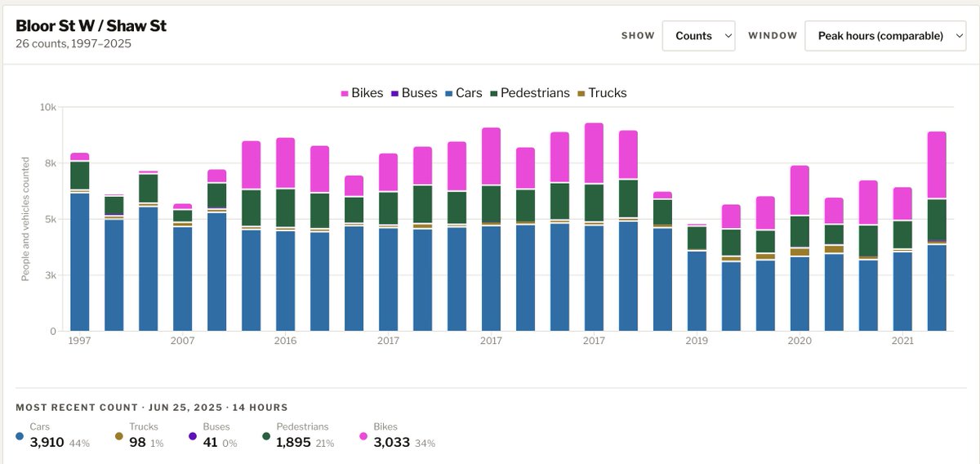Click the 44% share next to Cars
This screenshot has width=980, height=464.
[x=79, y=444]
